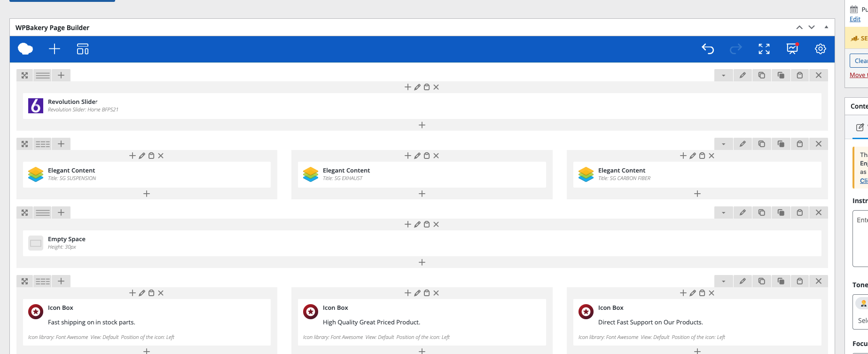Click the WPBakery cloud logo icon
This screenshot has height=354, width=868.
point(25,49)
